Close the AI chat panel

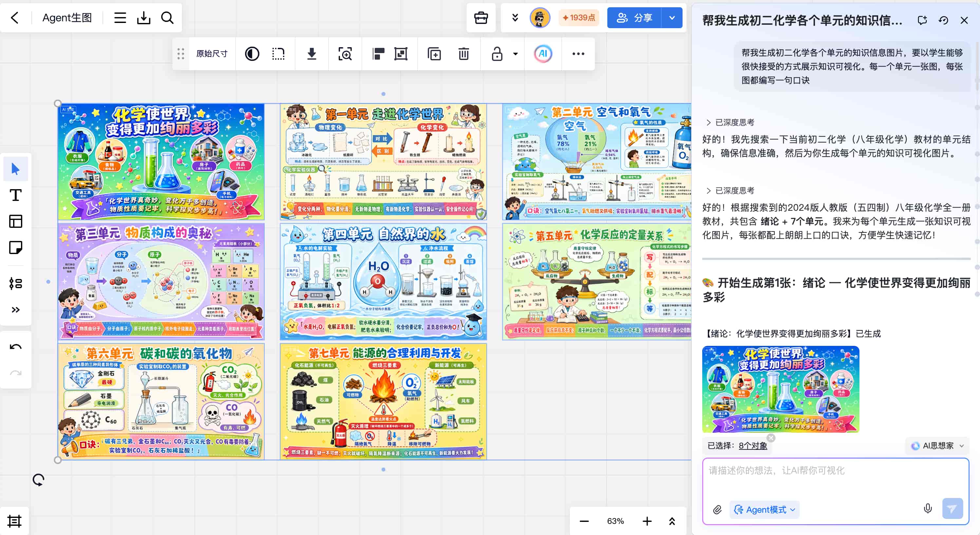point(964,20)
